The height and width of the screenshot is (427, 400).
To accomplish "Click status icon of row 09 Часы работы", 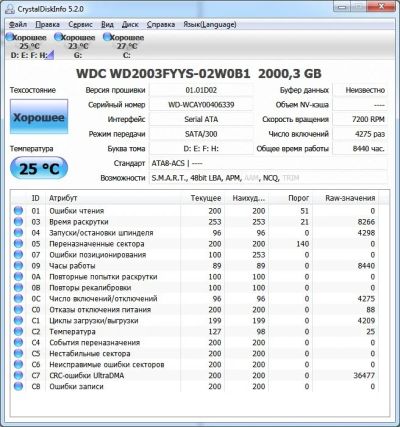I will click(x=18, y=266).
